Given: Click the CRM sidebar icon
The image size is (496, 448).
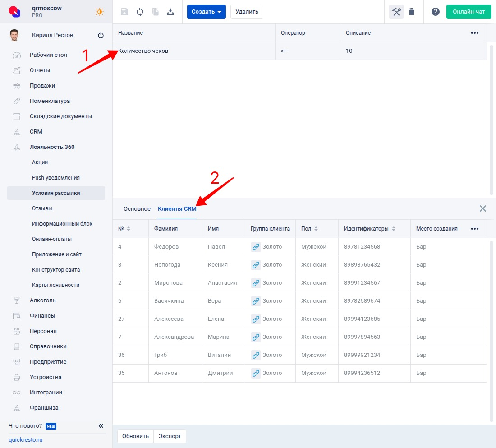Looking at the screenshot, I should click(16, 132).
